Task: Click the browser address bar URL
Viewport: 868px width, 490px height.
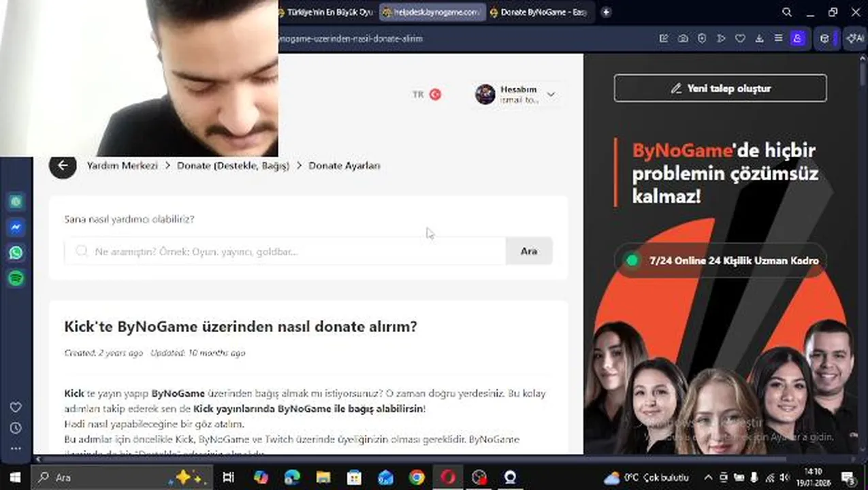Action: (x=351, y=39)
